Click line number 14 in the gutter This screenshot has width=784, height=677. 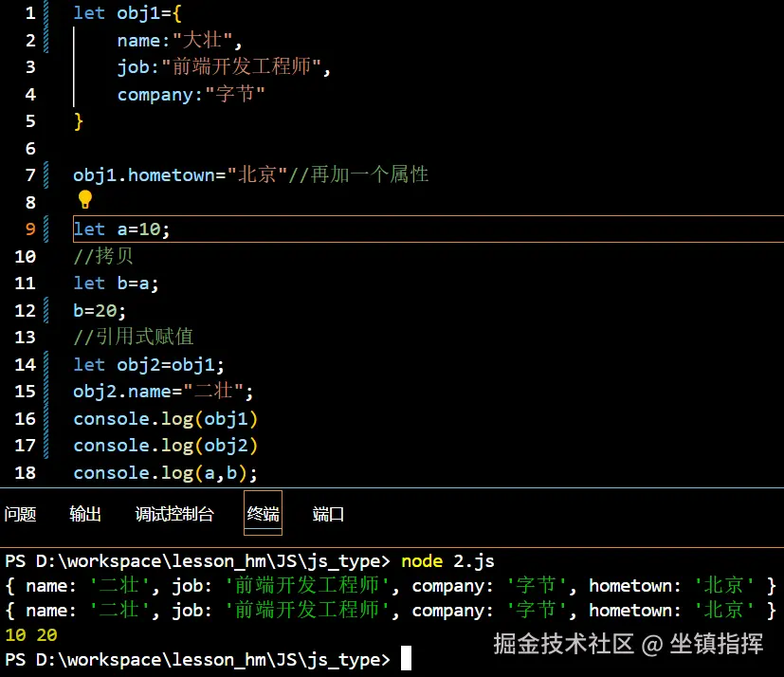pyautogui.click(x=25, y=364)
